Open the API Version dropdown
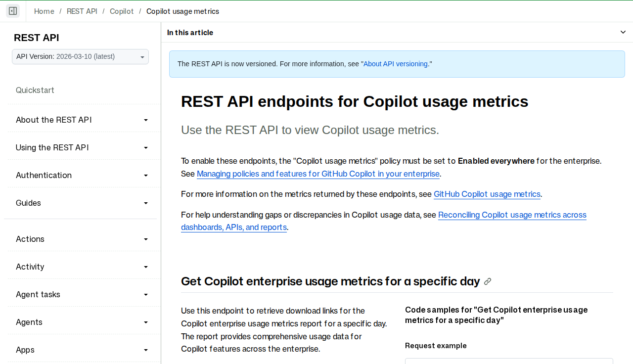 (80, 57)
